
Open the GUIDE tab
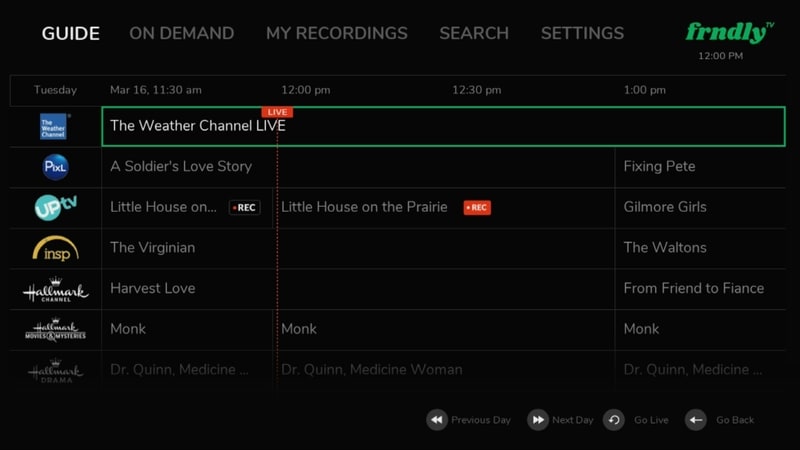[70, 34]
